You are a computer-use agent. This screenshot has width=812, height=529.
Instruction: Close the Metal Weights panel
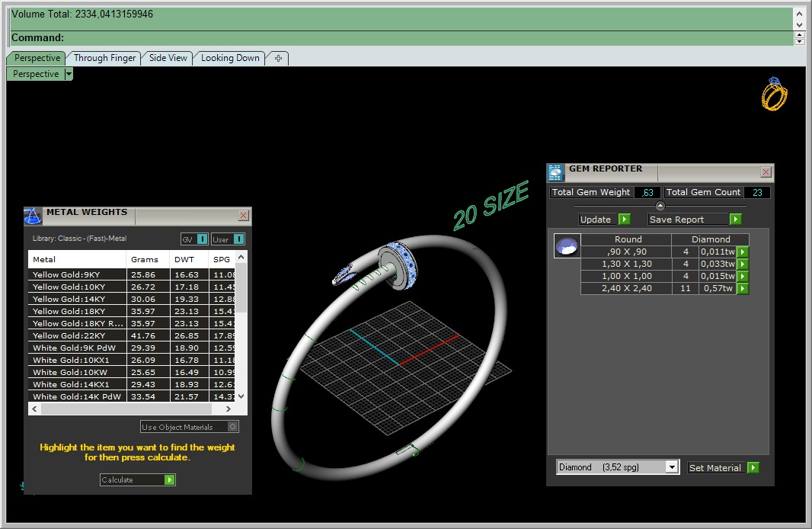244,215
